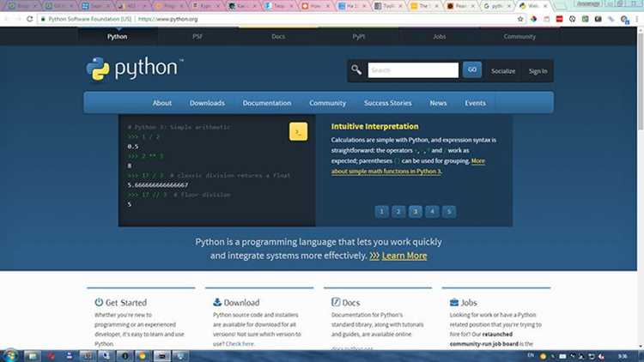The height and width of the screenshot is (362, 644).
Task: Reload the page using the refresh icon
Action: click(x=29, y=19)
